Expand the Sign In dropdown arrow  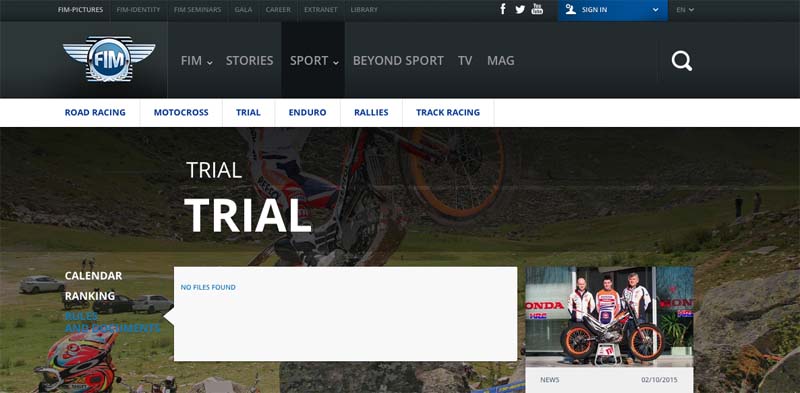[x=656, y=10]
